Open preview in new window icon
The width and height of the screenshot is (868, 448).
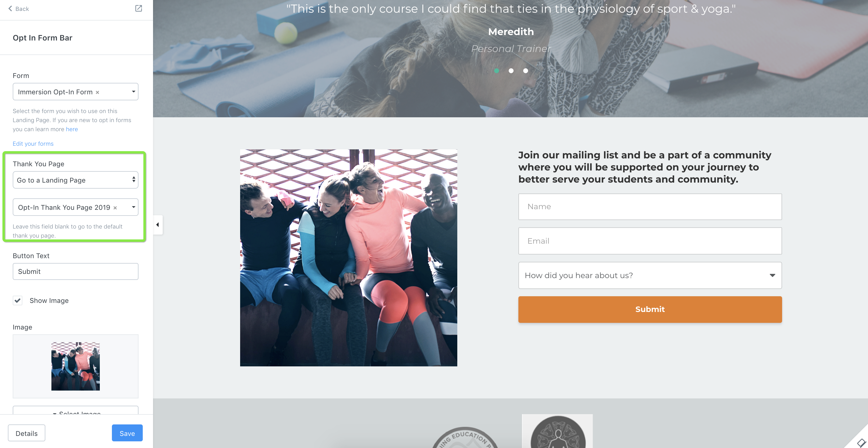pos(139,8)
